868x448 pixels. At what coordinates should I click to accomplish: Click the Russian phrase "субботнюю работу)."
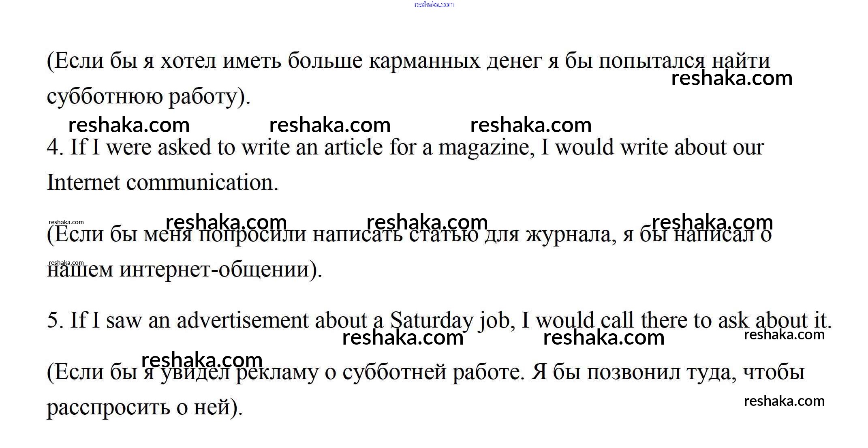149,97
